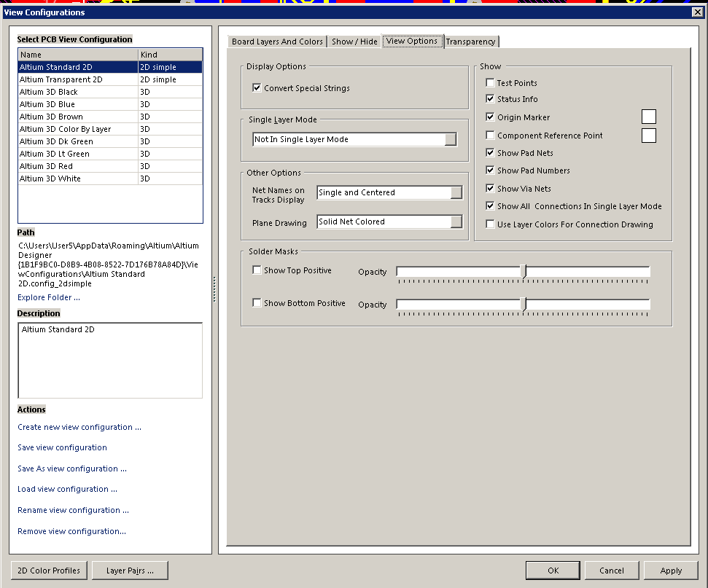Click the Apply button
Viewport: 708px width, 588px height.
click(671, 571)
